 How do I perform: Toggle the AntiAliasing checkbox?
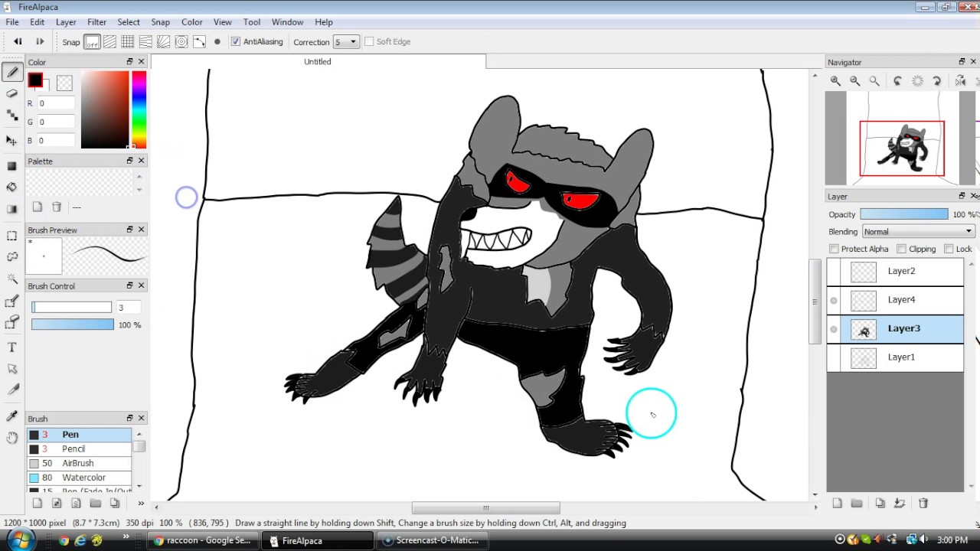point(236,41)
